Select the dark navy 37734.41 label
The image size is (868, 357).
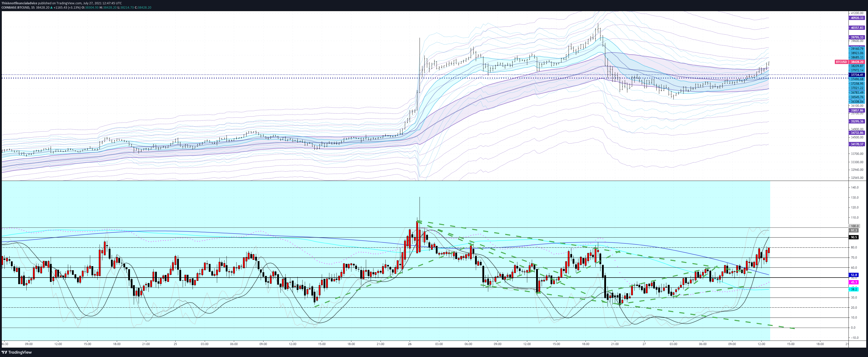point(857,75)
